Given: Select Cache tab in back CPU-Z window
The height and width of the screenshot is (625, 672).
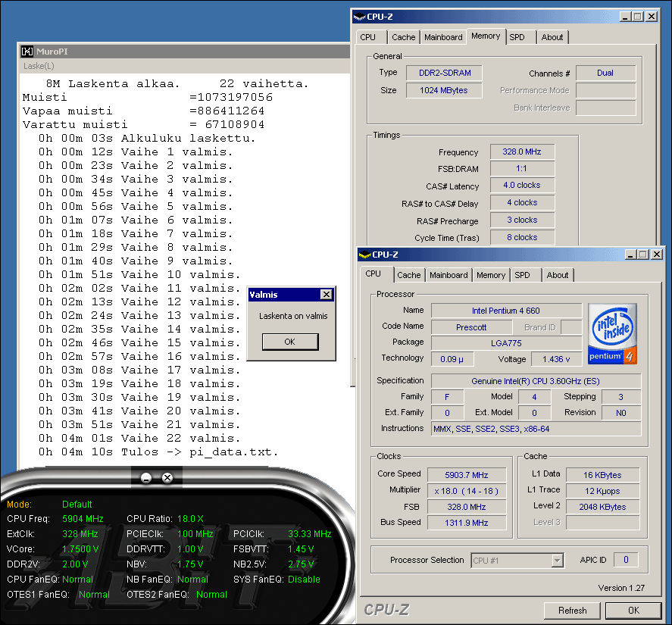Looking at the screenshot, I should (x=403, y=37).
